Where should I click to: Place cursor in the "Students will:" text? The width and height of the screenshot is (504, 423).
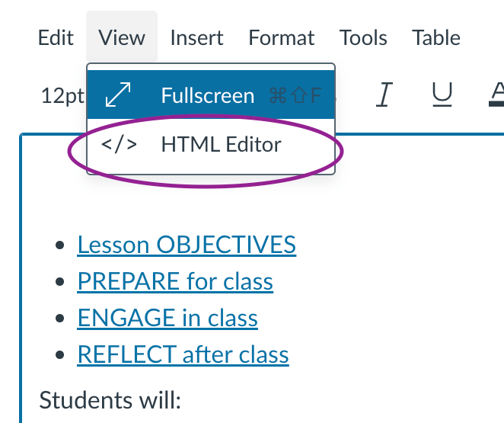[110, 399]
